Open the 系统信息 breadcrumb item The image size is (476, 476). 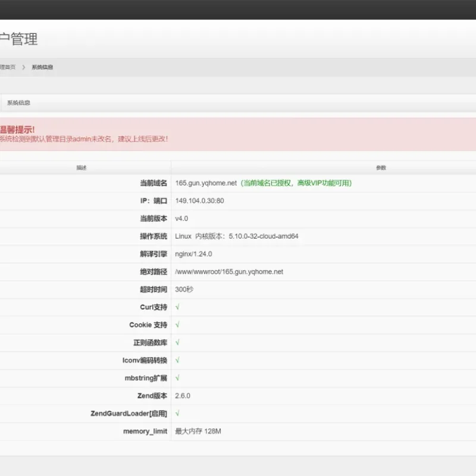pyautogui.click(x=42, y=67)
